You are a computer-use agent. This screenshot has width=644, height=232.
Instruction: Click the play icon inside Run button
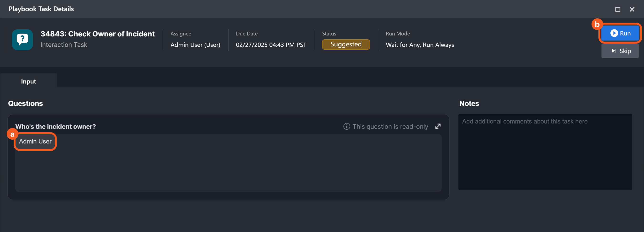pyautogui.click(x=614, y=33)
